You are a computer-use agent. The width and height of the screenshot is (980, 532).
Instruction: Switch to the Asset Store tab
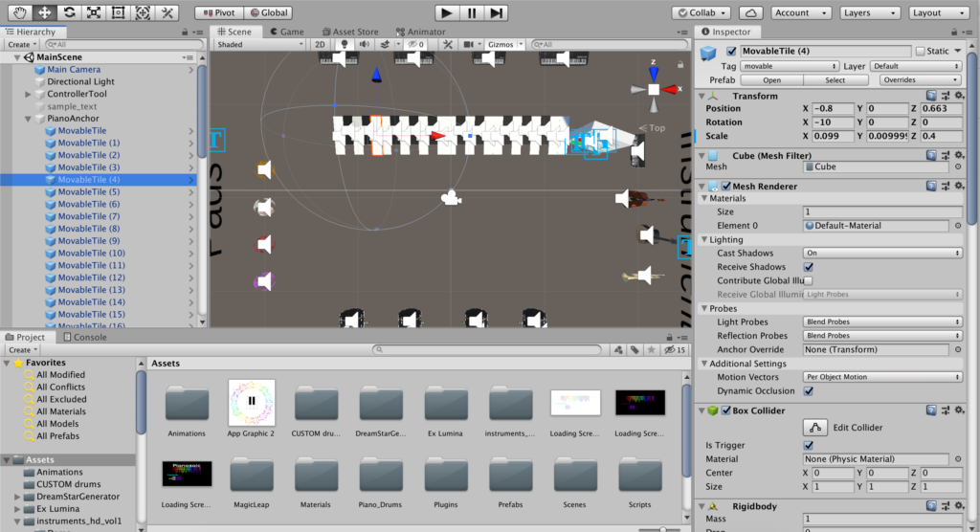354,32
